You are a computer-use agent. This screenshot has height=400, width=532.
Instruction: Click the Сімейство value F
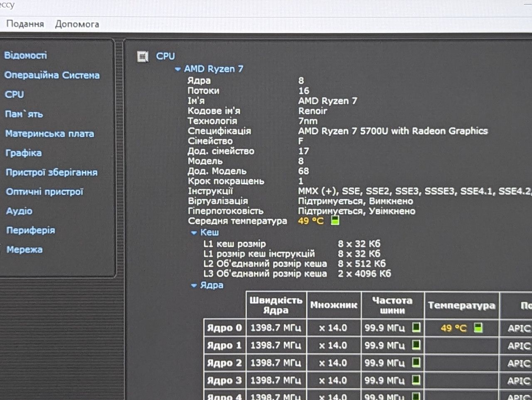coord(300,141)
